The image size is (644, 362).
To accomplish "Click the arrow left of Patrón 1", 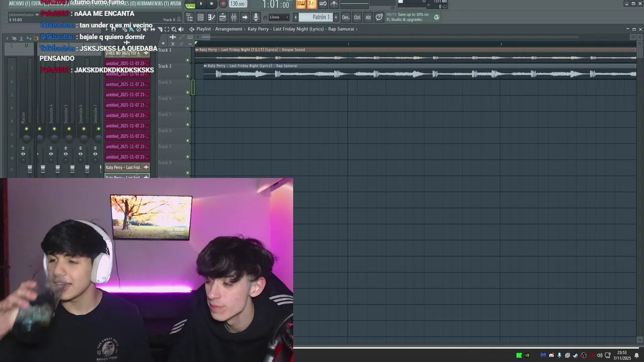I will (x=296, y=17).
